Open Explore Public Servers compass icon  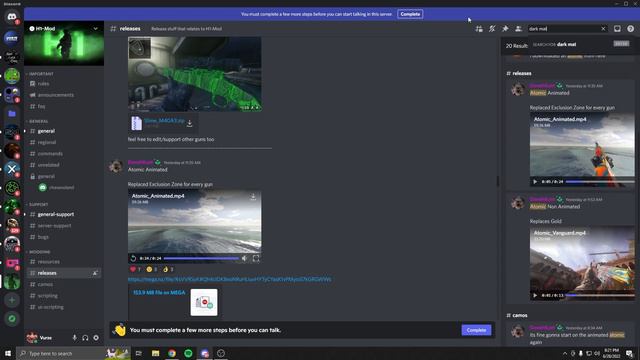pyautogui.click(x=12, y=319)
